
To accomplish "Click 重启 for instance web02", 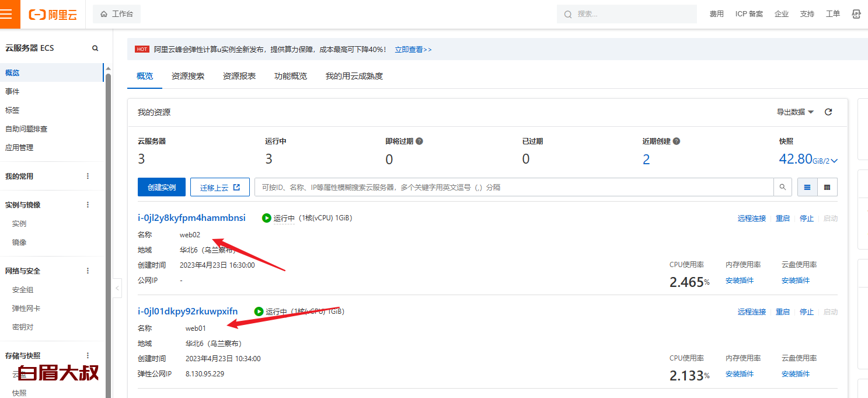I will click(x=783, y=219).
